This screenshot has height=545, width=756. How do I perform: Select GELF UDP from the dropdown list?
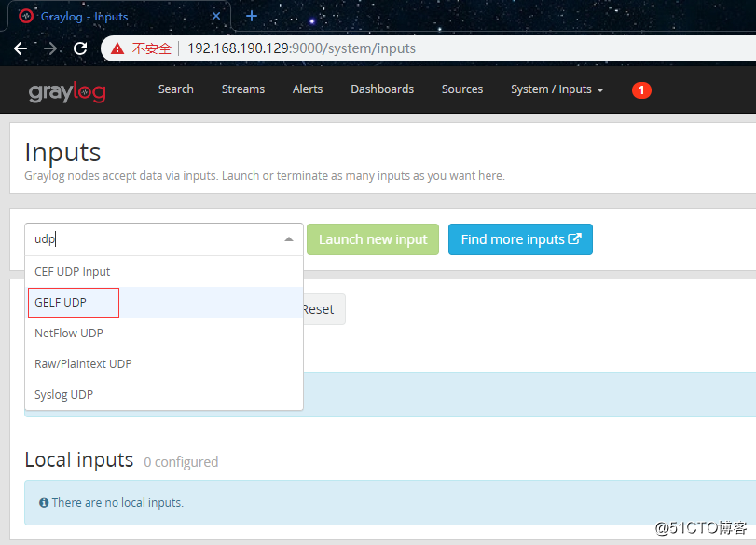click(x=164, y=303)
